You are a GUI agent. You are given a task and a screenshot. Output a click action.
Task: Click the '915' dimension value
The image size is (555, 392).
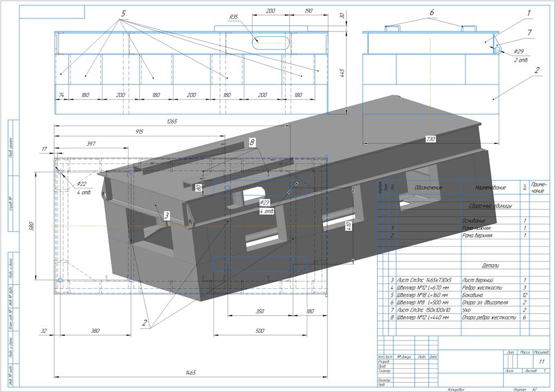pos(139,132)
